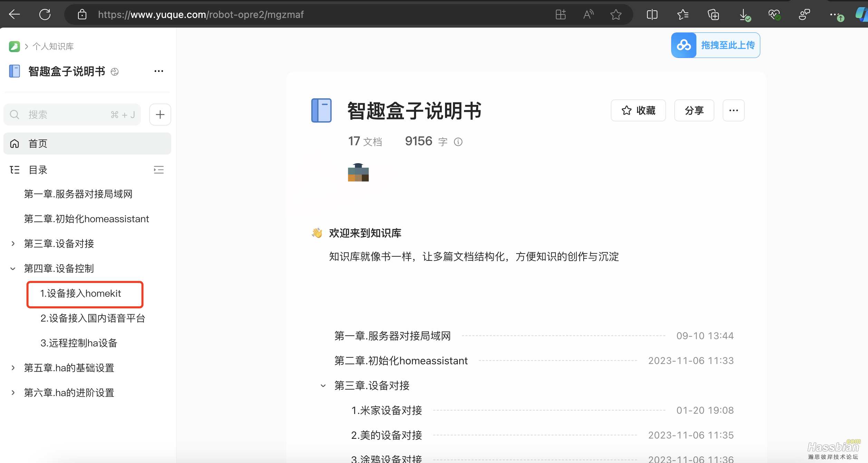
Task: Click 收藏 button to favorite
Action: 638,110
